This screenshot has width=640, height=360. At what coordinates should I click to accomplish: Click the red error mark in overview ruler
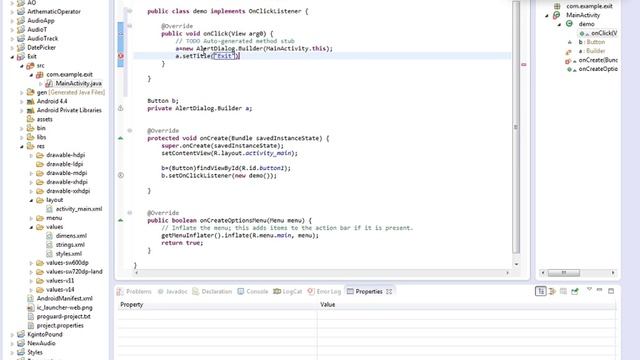524,64
